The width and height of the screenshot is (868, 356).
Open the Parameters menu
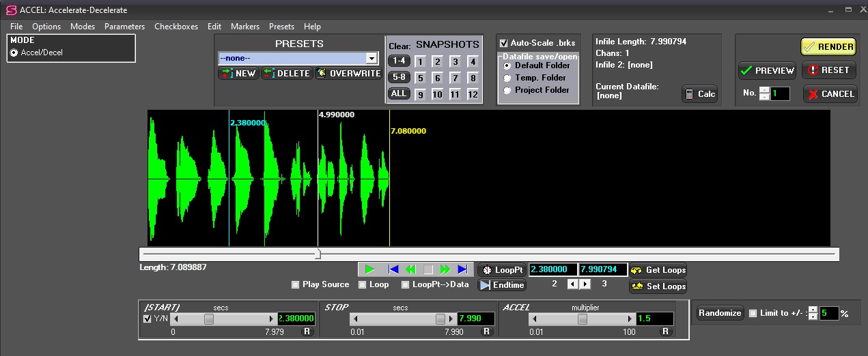pos(124,27)
